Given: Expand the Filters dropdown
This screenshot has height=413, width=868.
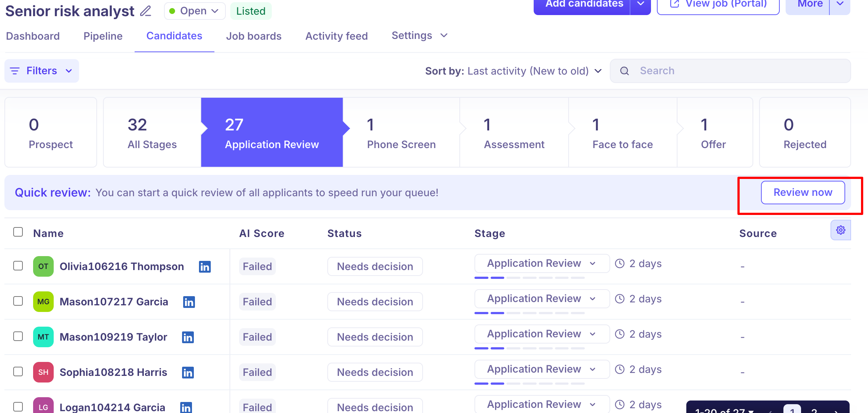Looking at the screenshot, I should coord(42,71).
